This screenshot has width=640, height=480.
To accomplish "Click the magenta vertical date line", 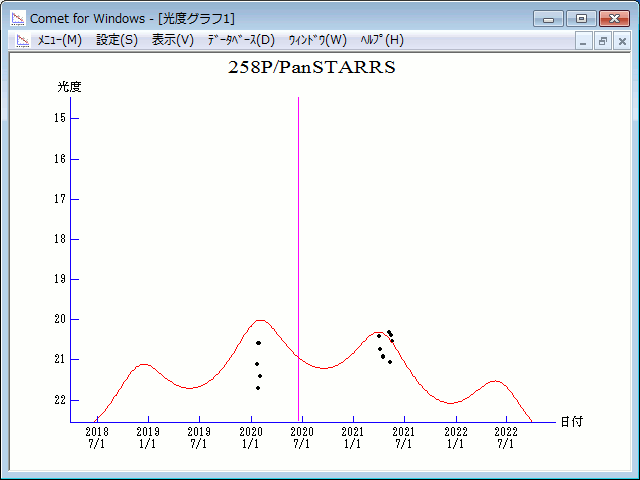I will point(298,250).
